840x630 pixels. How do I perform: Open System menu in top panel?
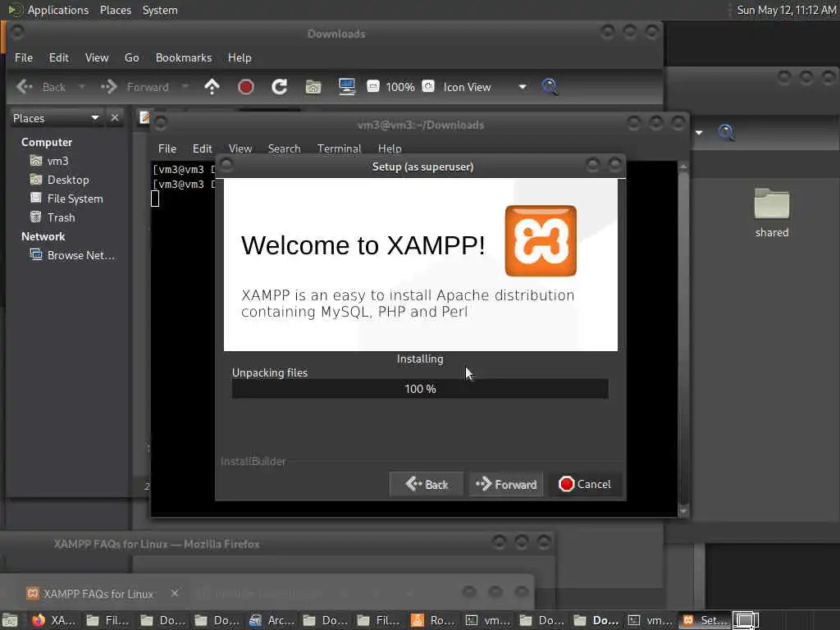pos(160,10)
